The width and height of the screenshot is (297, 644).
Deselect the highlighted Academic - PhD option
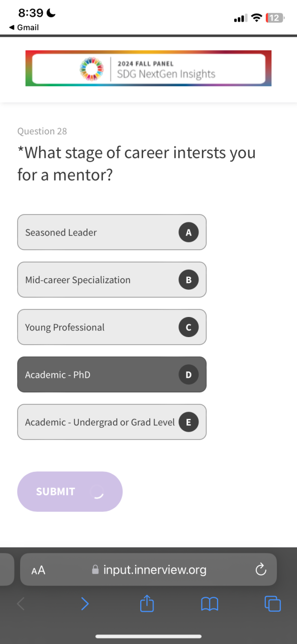(x=112, y=374)
